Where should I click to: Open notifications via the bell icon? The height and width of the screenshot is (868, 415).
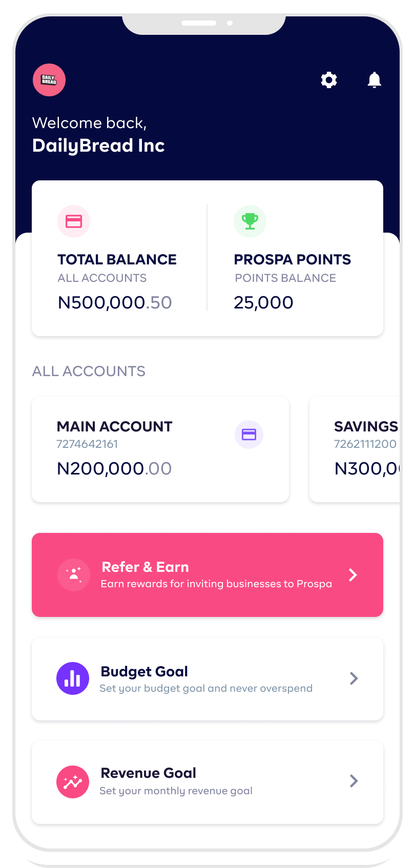[374, 80]
